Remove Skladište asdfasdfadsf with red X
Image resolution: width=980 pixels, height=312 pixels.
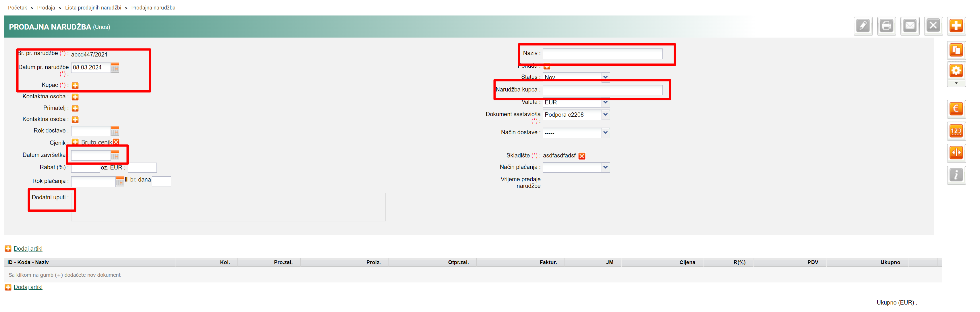coord(582,156)
